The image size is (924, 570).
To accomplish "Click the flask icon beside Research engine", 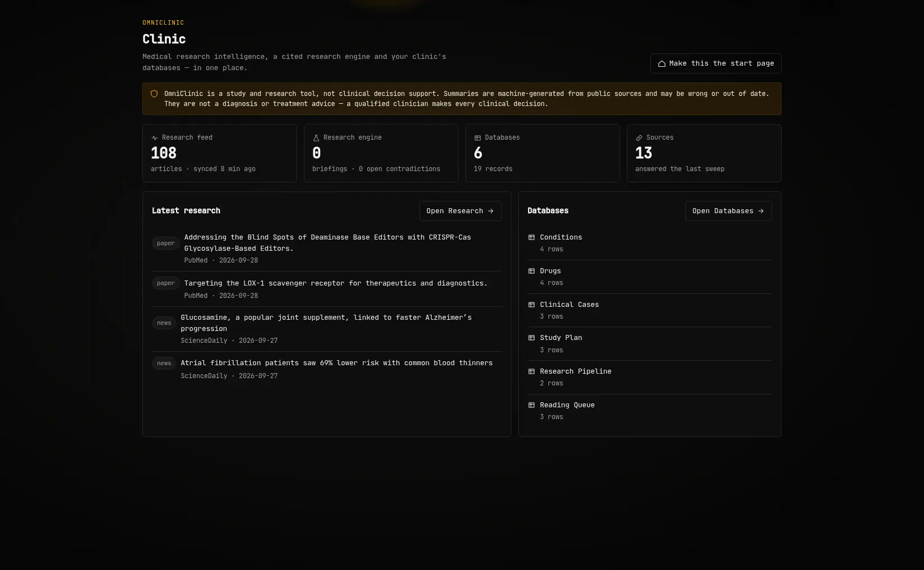I will (x=316, y=138).
